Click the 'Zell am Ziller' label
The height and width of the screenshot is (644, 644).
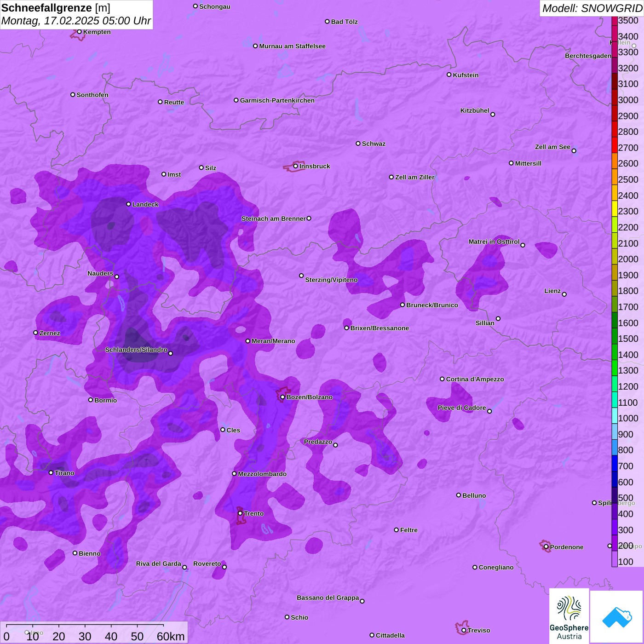pos(414,177)
